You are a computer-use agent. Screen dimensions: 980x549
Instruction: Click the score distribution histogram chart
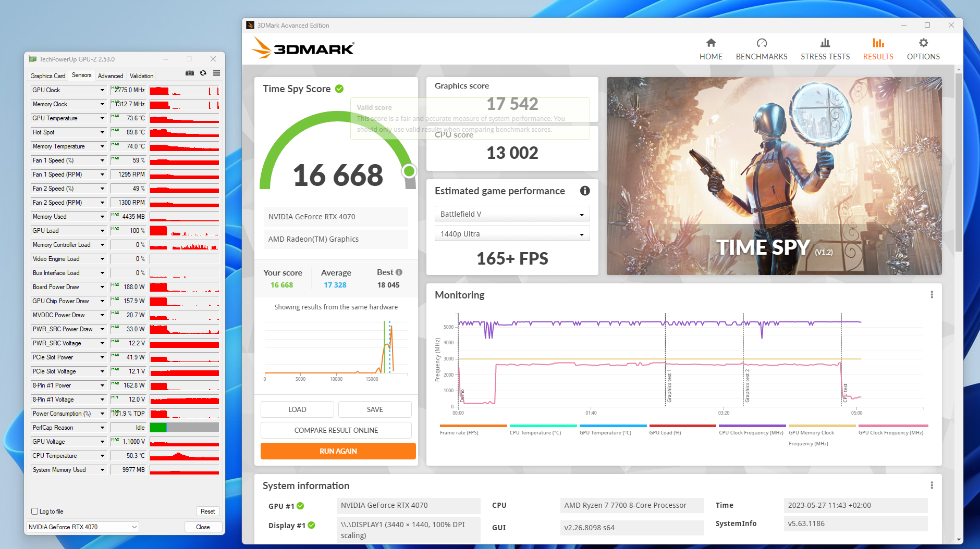(x=336, y=350)
